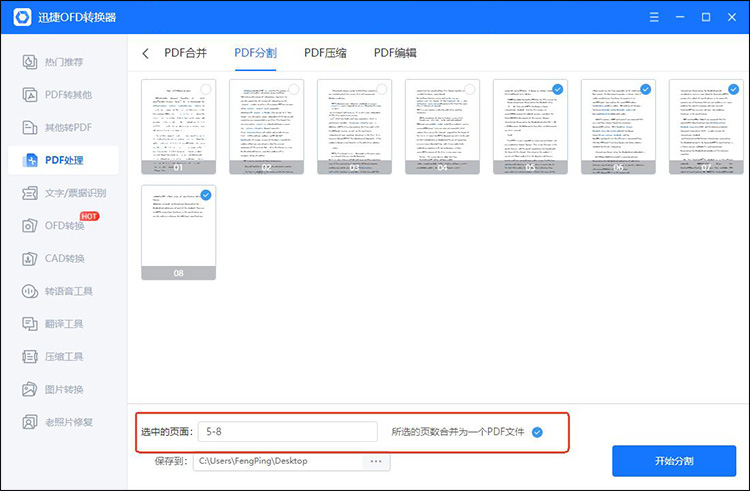Click page 04 thumbnail
This screenshot has width=750, height=491.
coord(442,127)
